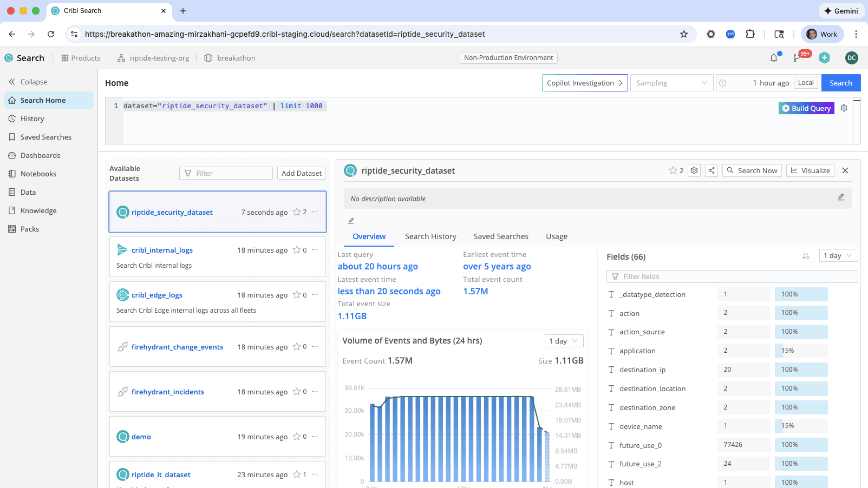Open the Fields 1 day range dropdown

coord(837,256)
